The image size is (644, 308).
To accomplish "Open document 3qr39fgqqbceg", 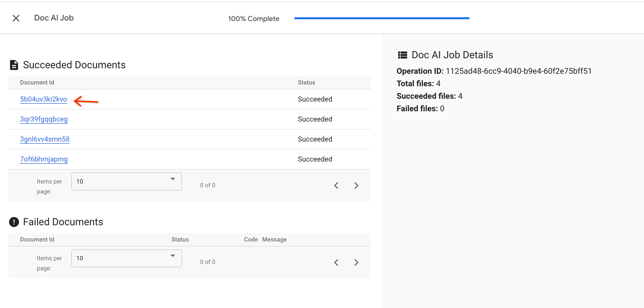I will [44, 119].
